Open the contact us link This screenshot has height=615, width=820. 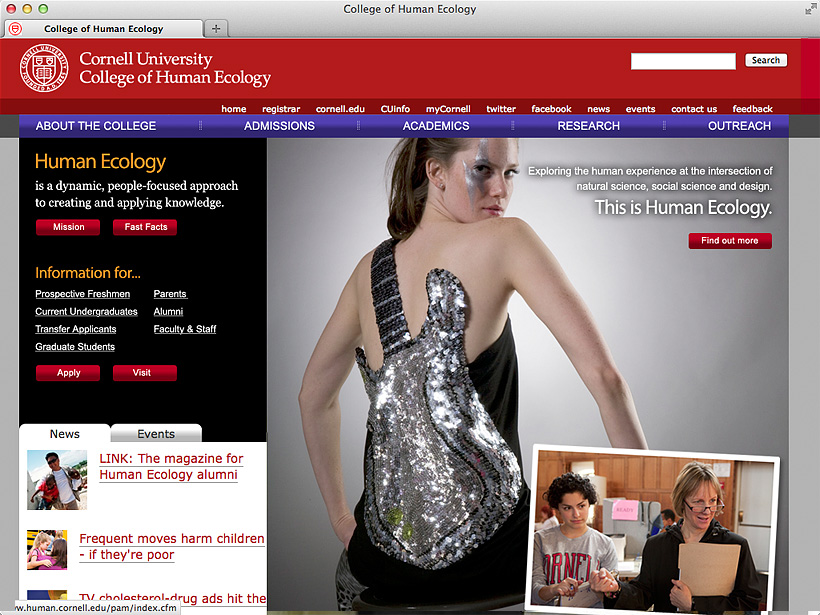point(694,109)
